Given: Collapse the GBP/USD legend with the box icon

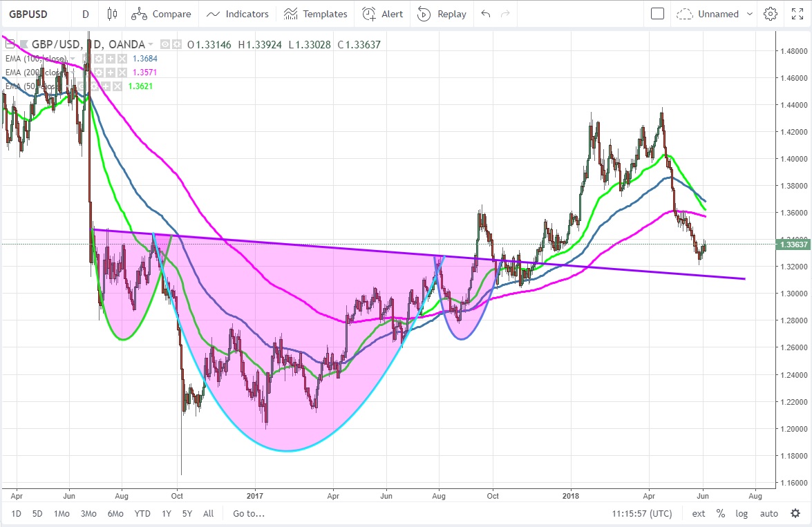Looking at the screenshot, I should tap(166, 45).
